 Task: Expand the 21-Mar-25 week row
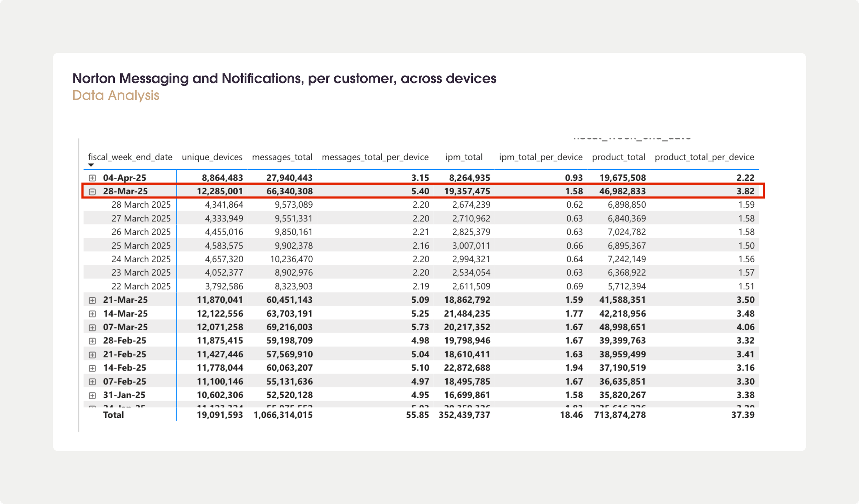[x=92, y=300]
